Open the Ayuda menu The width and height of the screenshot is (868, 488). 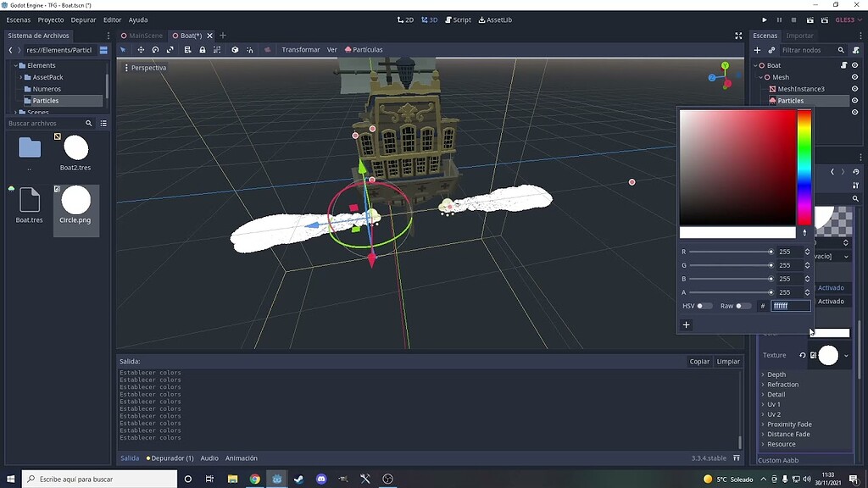click(x=138, y=20)
